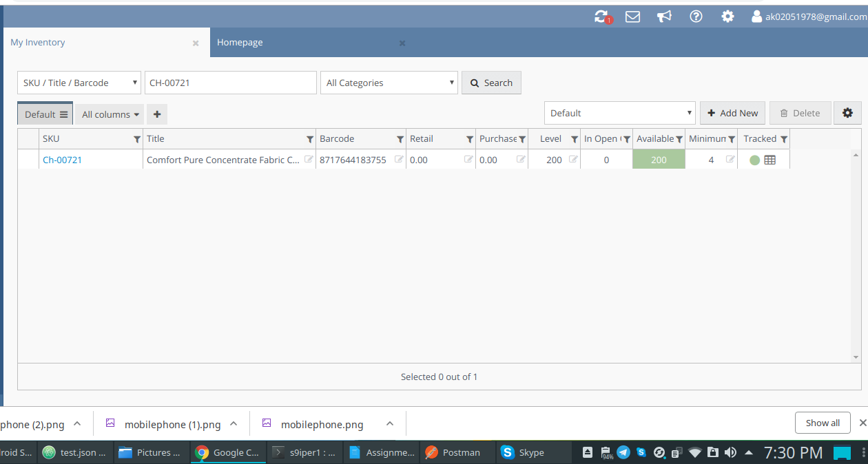Screen dimensions: 868x464
Task: Open the Default location dropdown on right
Action: [620, 113]
